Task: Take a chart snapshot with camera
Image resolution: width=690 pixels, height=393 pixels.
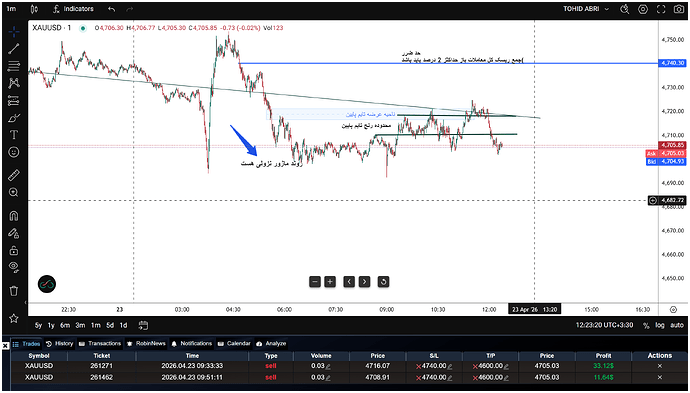Action: 679,9
